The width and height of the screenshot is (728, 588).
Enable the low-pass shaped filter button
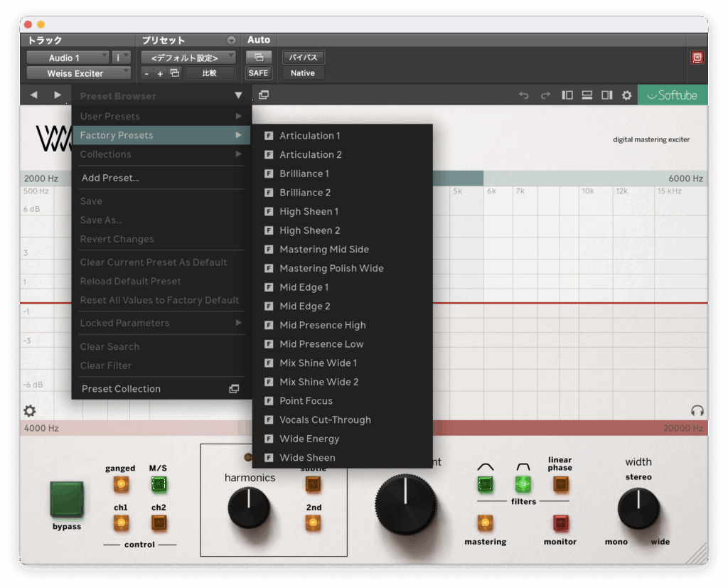coord(485,484)
